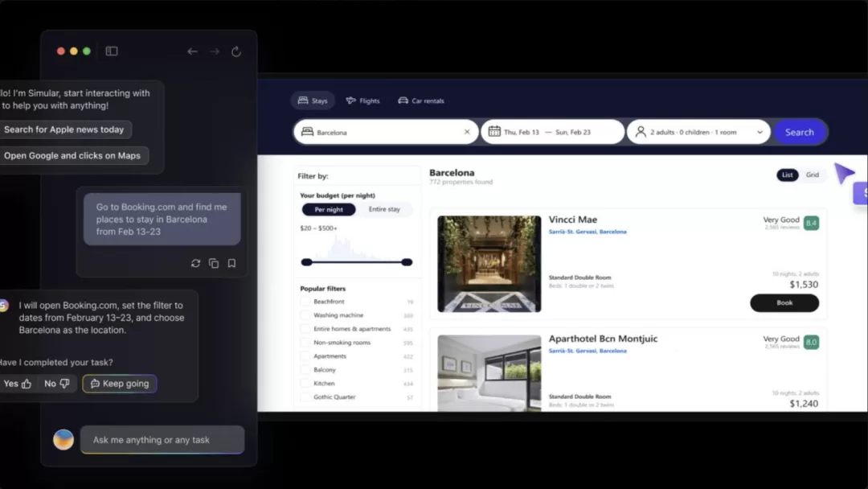Go back with the left arrow
The image size is (868, 489).
pyautogui.click(x=192, y=51)
